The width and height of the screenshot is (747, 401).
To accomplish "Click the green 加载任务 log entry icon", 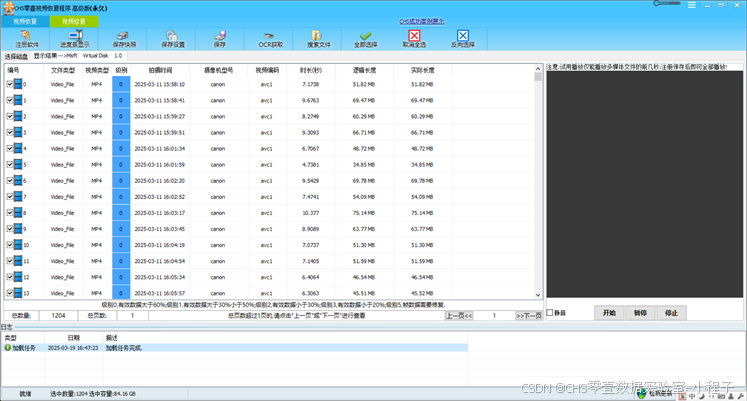I will [8, 348].
